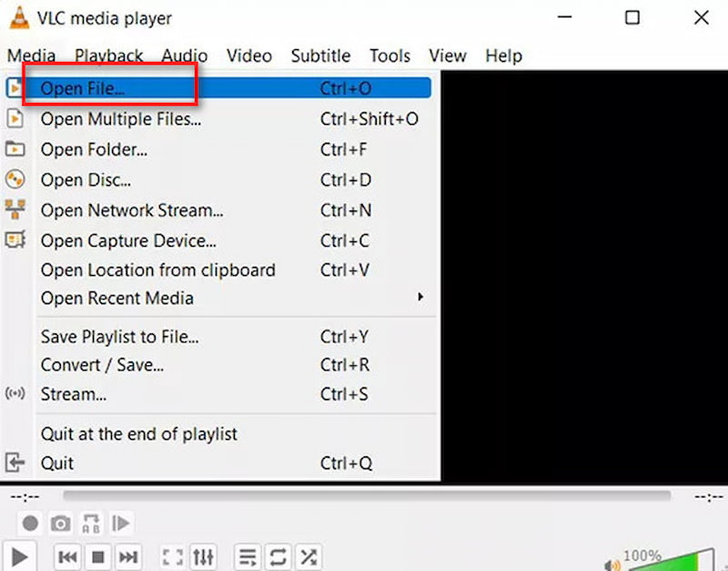Click the Open Folder icon
This screenshot has width=728, height=571.
click(x=15, y=149)
